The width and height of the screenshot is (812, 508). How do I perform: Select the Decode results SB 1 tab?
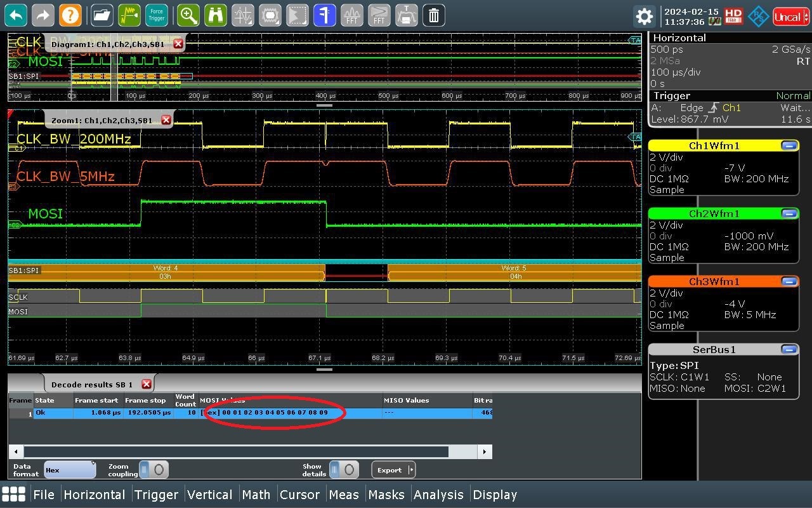[91, 384]
